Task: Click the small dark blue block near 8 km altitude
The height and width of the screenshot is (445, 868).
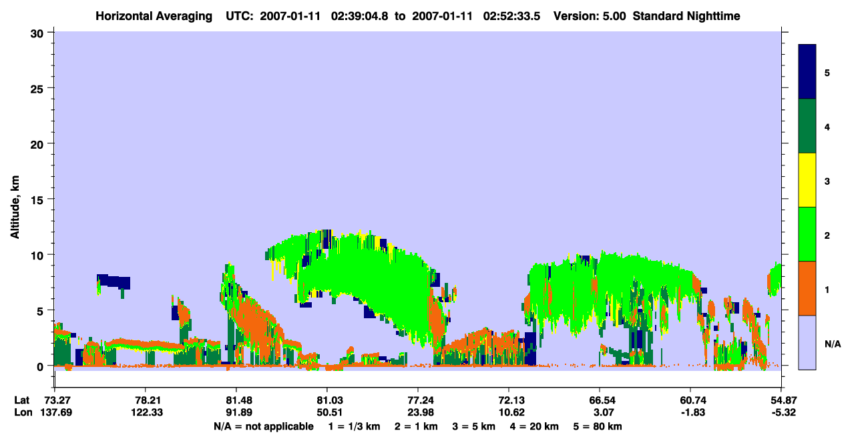Action: (x=114, y=281)
